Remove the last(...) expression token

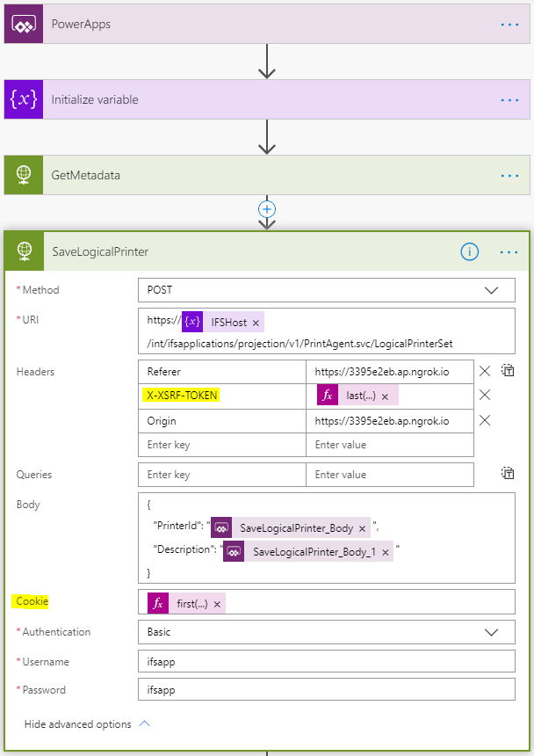pos(385,396)
